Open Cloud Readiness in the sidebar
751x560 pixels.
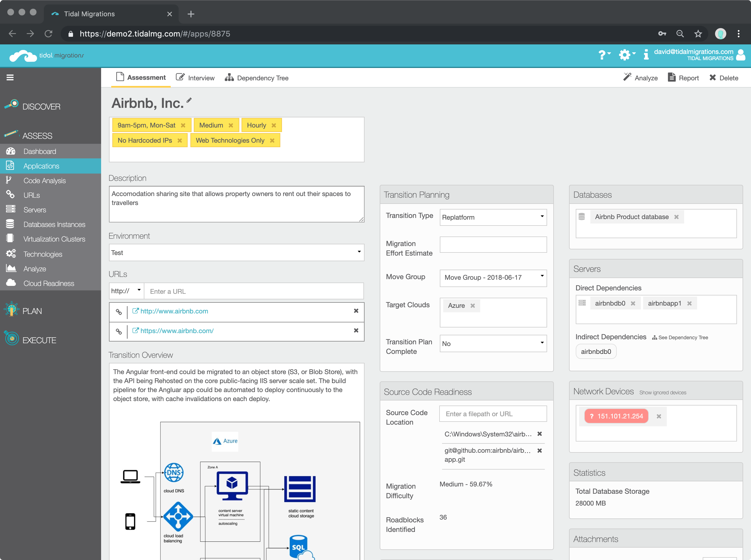(x=51, y=283)
